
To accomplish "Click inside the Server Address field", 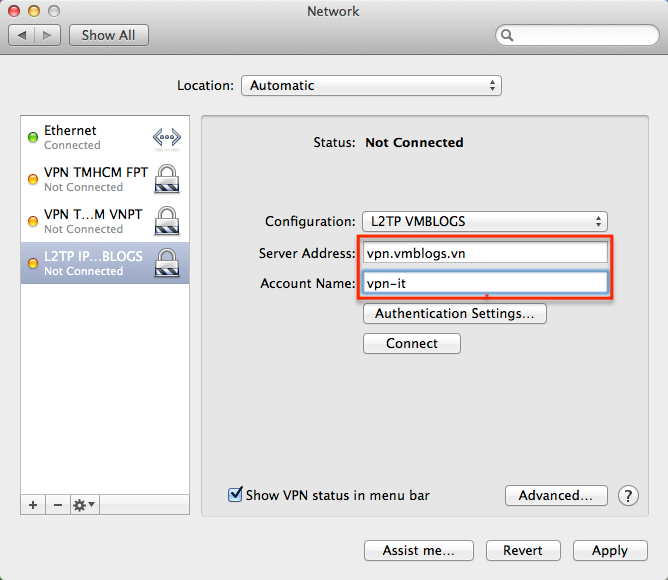I will coord(484,254).
